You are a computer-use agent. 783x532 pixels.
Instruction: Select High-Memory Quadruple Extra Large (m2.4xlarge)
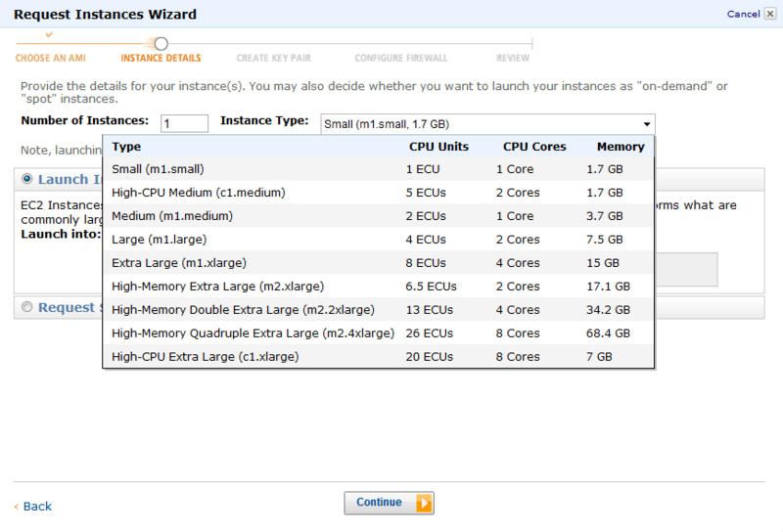[378, 333]
